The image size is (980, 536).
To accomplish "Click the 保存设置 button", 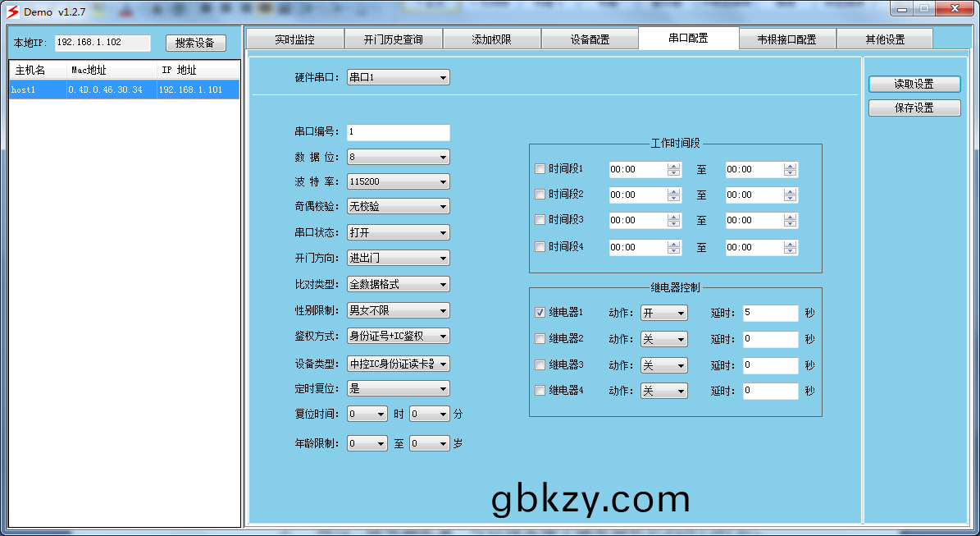I will click(914, 108).
